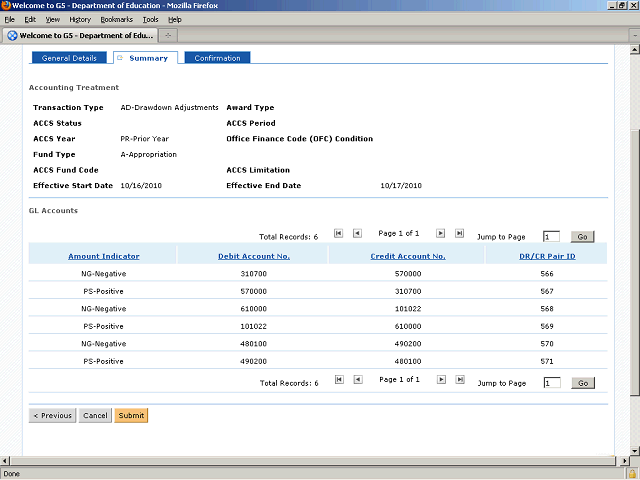Screen dimensions: 640x480
Task: Click next page arrow in bottom pagination
Action: pyautogui.click(x=440, y=380)
